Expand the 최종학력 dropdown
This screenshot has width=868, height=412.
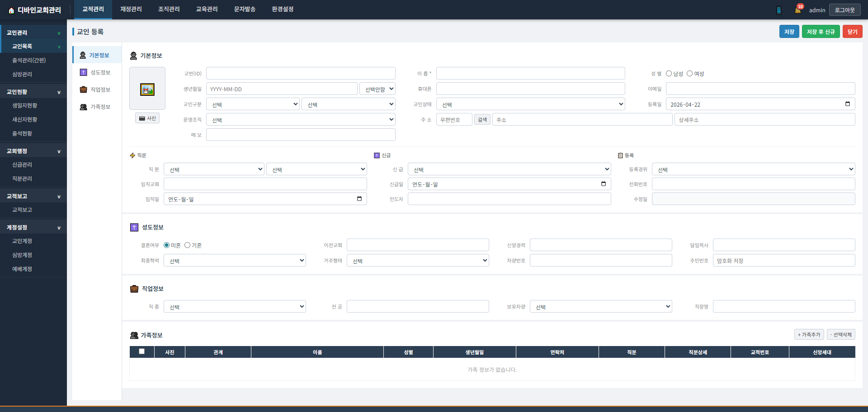coord(235,261)
